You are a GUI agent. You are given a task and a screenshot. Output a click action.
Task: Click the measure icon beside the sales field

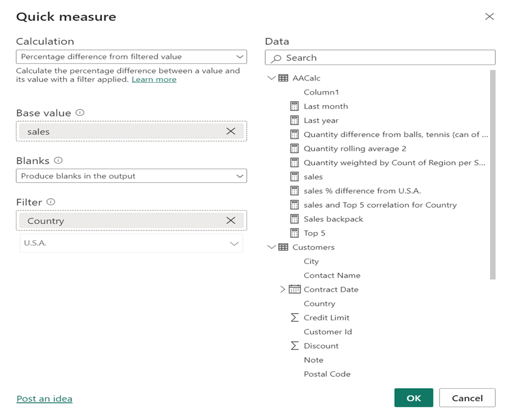[x=294, y=177]
